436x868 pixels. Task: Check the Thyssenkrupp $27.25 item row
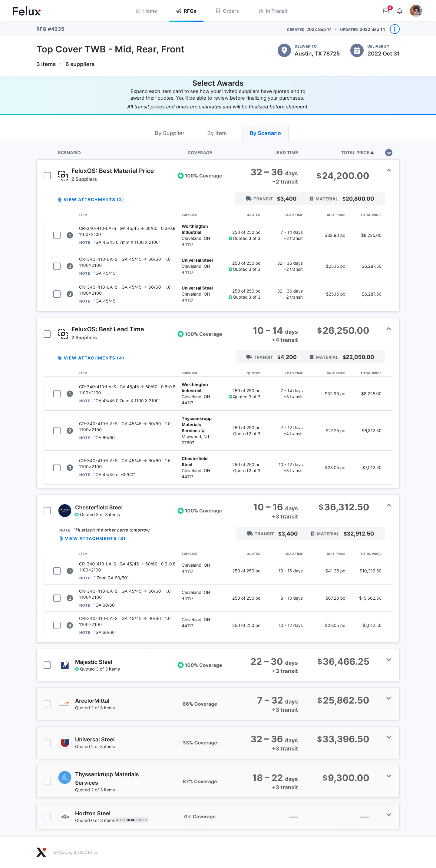click(57, 431)
